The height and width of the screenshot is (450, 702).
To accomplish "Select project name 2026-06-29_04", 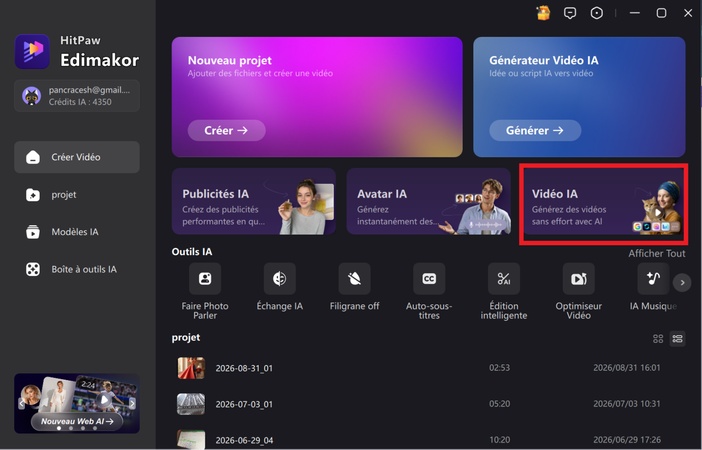I will coord(244,440).
